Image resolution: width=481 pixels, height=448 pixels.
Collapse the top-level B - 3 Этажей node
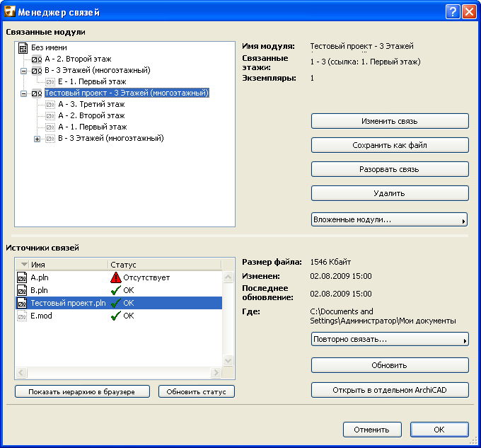click(23, 71)
